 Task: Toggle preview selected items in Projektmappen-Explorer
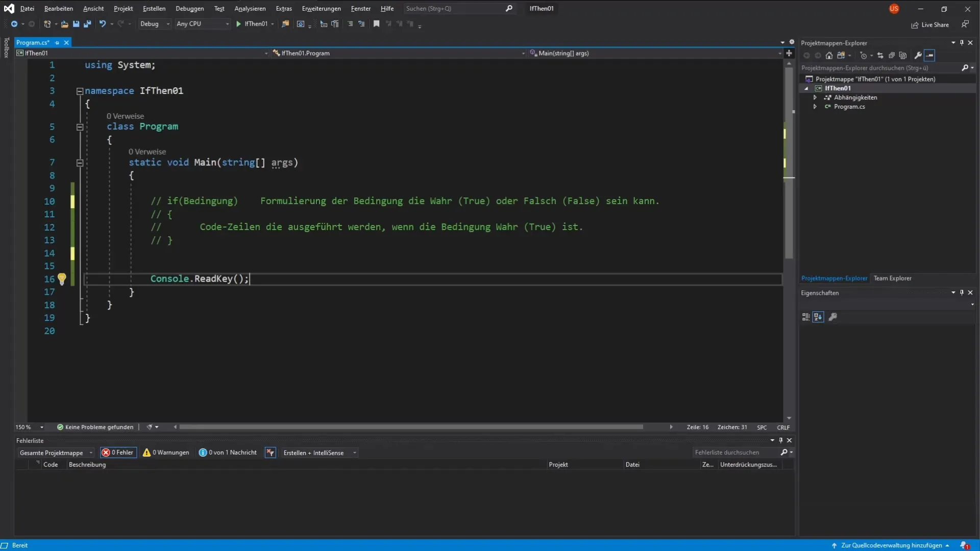929,56
